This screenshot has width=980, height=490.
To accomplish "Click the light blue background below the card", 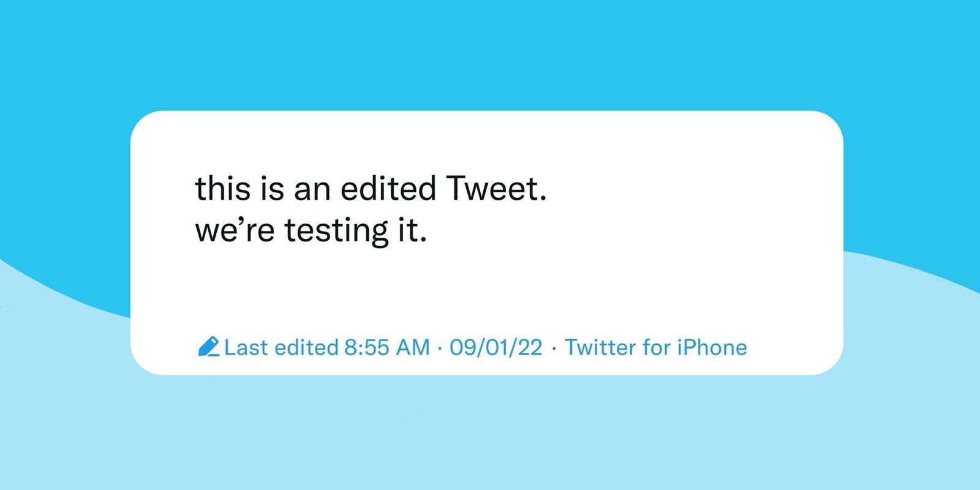I will coord(490,435).
